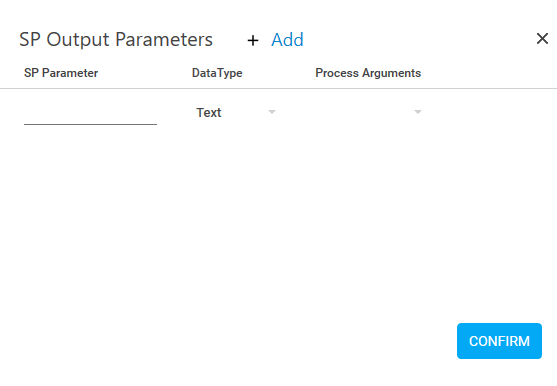Click the empty Process Arguments combo box
Image resolution: width=557 pixels, height=386 pixels.
point(368,113)
